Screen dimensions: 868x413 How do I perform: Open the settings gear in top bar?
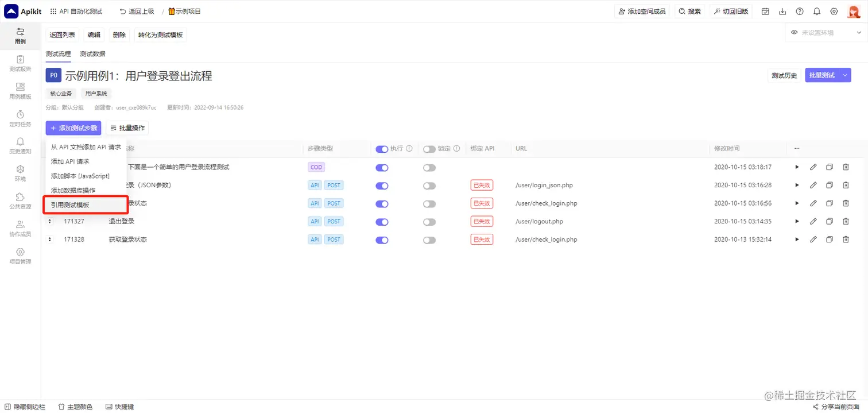pos(834,11)
